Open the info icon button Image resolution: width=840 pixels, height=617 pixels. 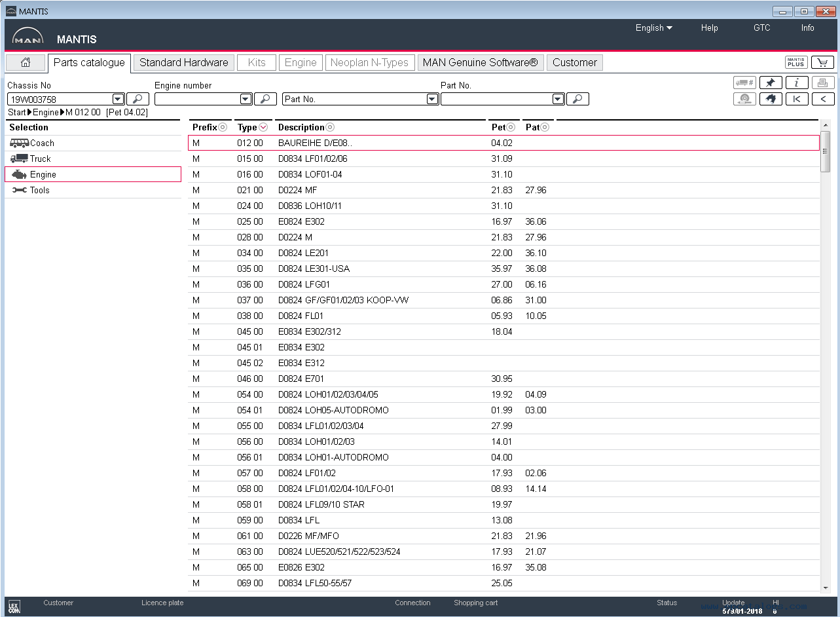[x=797, y=83]
